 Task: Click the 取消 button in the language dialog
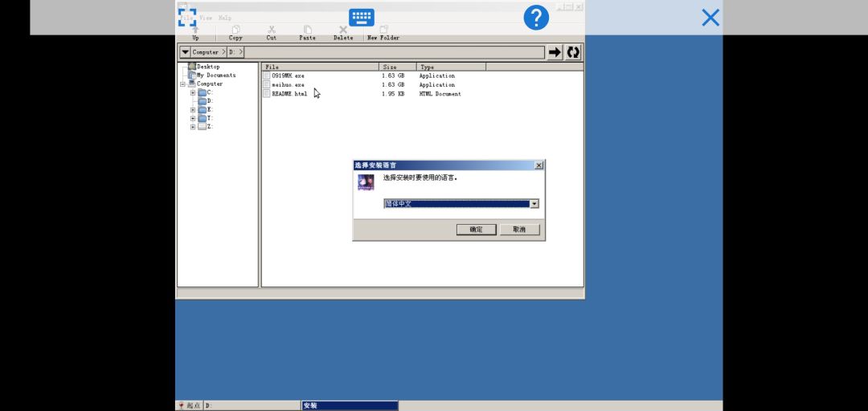[519, 230]
